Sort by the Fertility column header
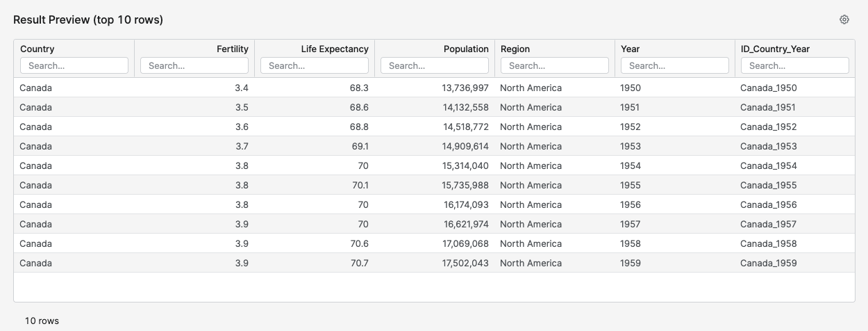Image resolution: width=868 pixels, height=331 pixels. point(233,49)
